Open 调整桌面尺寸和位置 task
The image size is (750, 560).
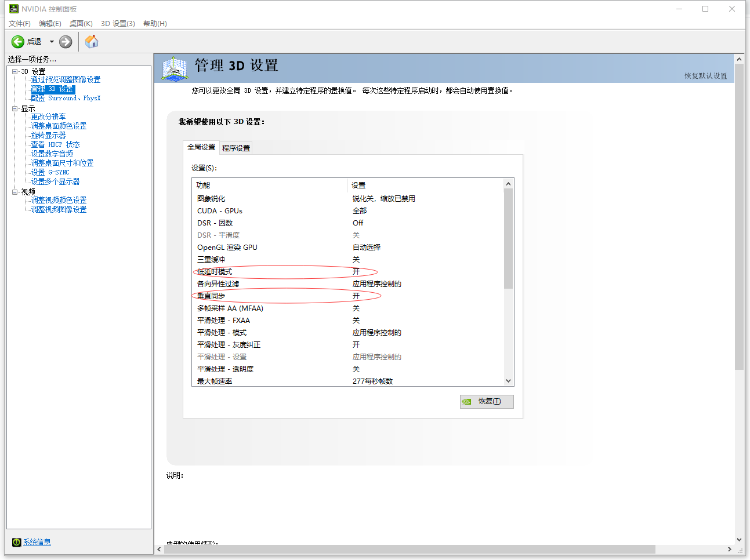(62, 163)
